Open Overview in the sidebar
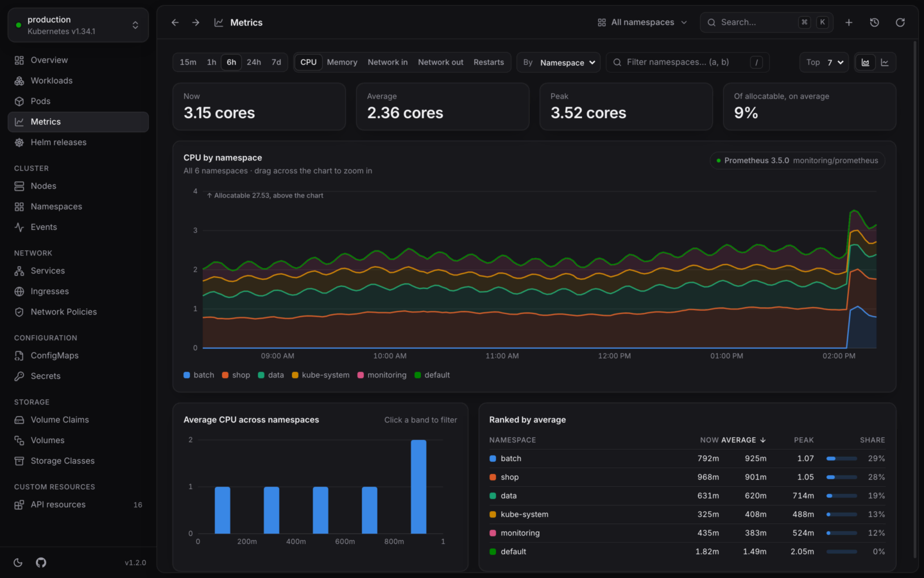This screenshot has width=924, height=578. [x=78, y=60]
